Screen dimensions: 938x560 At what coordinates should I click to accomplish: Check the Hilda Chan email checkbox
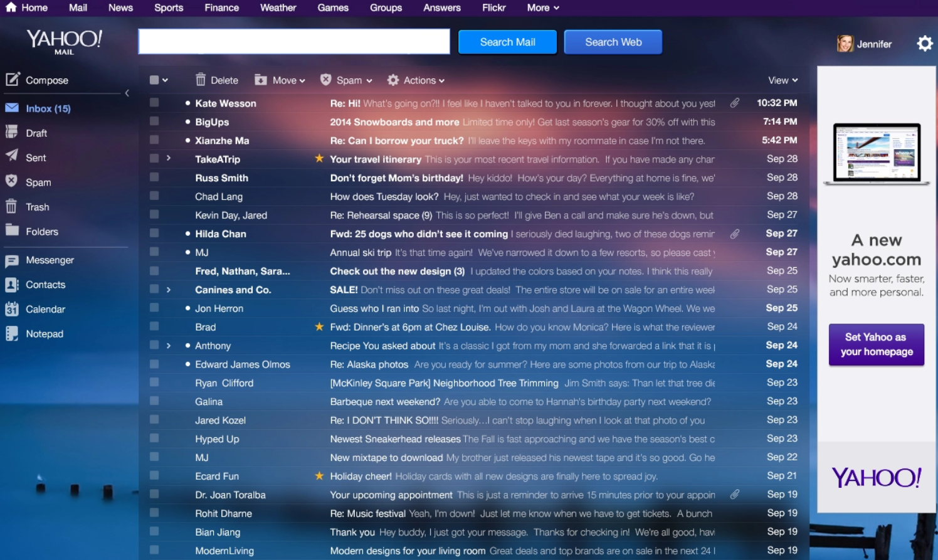(x=154, y=233)
